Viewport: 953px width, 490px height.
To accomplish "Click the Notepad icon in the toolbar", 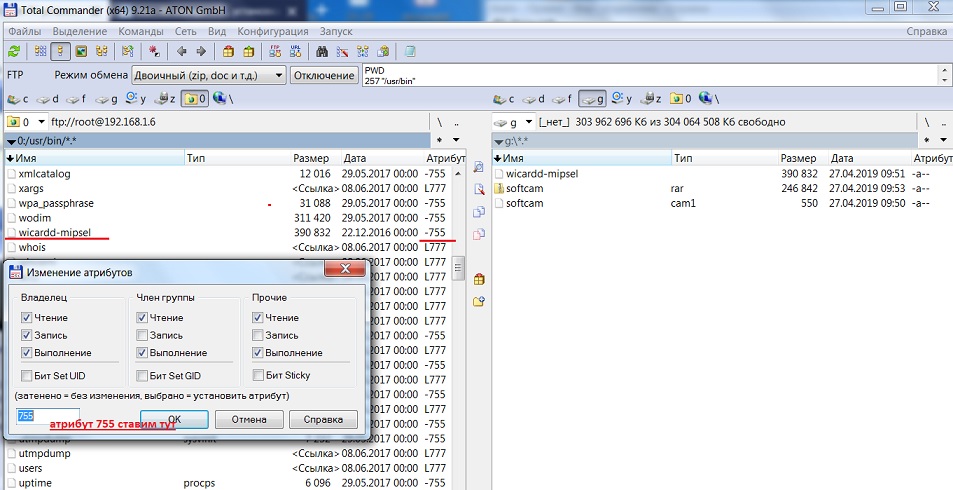I will click(x=410, y=51).
